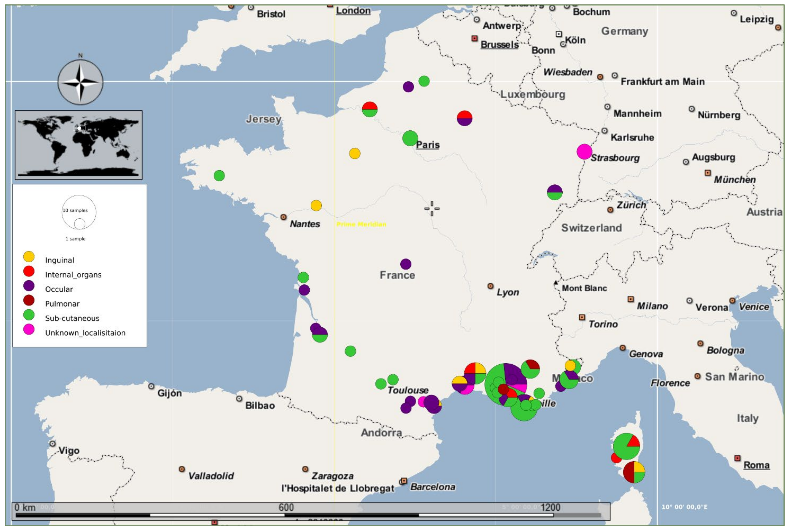Click the purple marker above France label
Viewport: 790px width, 532px height.
405,264
